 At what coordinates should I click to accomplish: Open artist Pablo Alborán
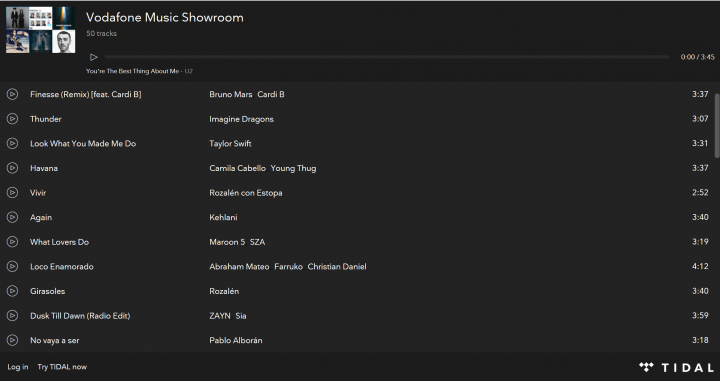click(236, 340)
